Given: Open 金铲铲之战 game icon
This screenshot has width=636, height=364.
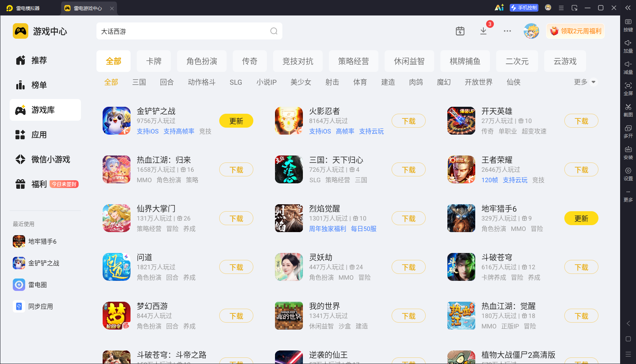Looking at the screenshot, I should tap(117, 121).
